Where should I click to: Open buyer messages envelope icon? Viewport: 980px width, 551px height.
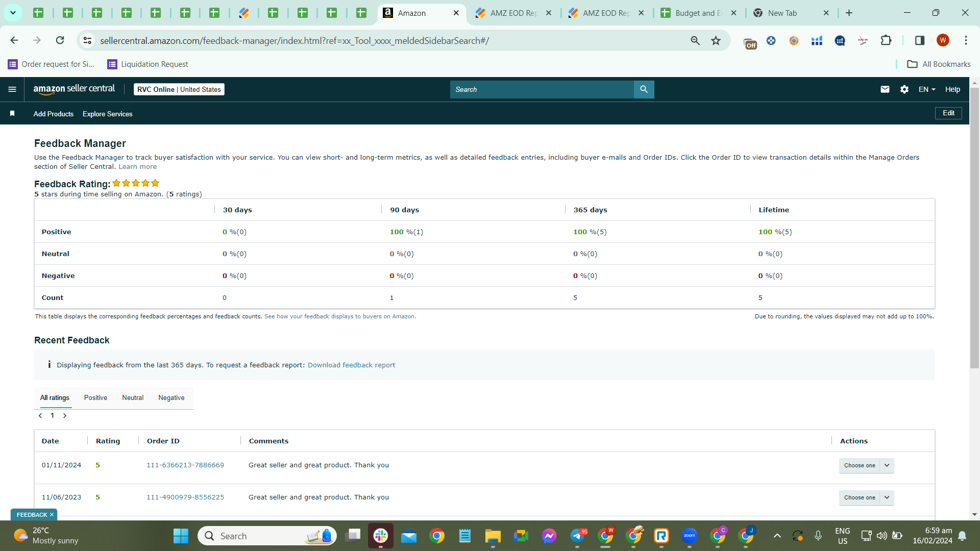[x=885, y=89]
